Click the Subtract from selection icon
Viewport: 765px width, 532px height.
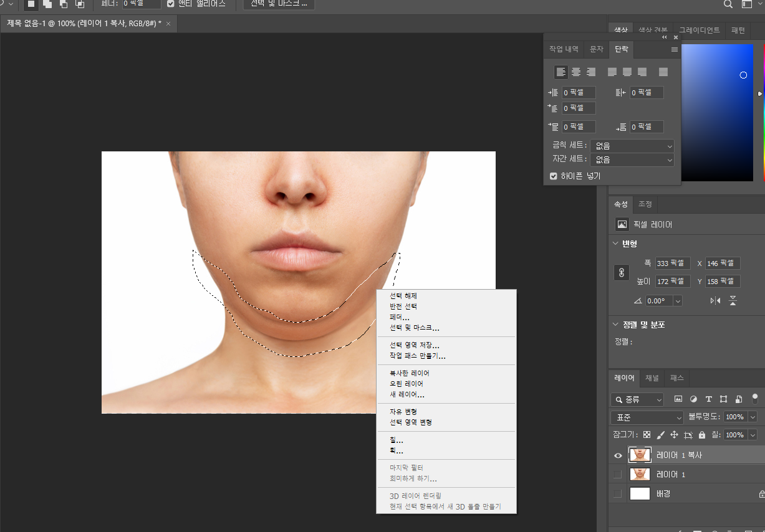click(64, 4)
